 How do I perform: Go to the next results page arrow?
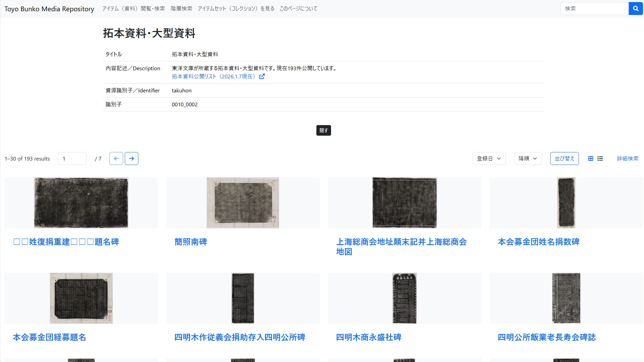[132, 158]
